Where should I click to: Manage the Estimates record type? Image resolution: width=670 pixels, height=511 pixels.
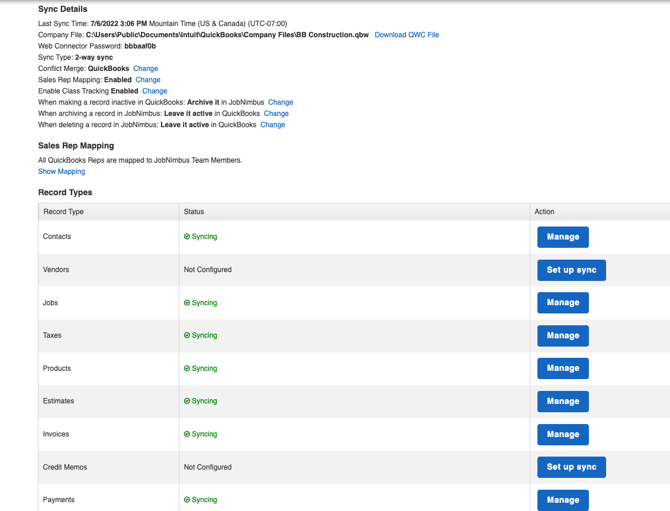coord(562,402)
